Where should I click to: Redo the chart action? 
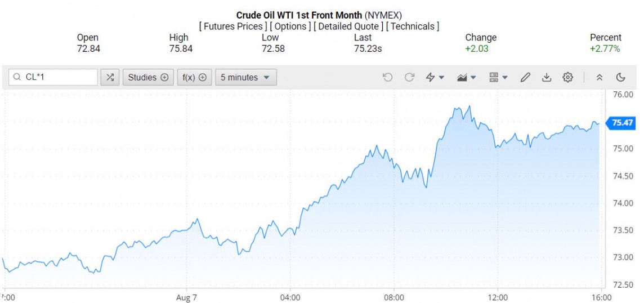[409, 77]
